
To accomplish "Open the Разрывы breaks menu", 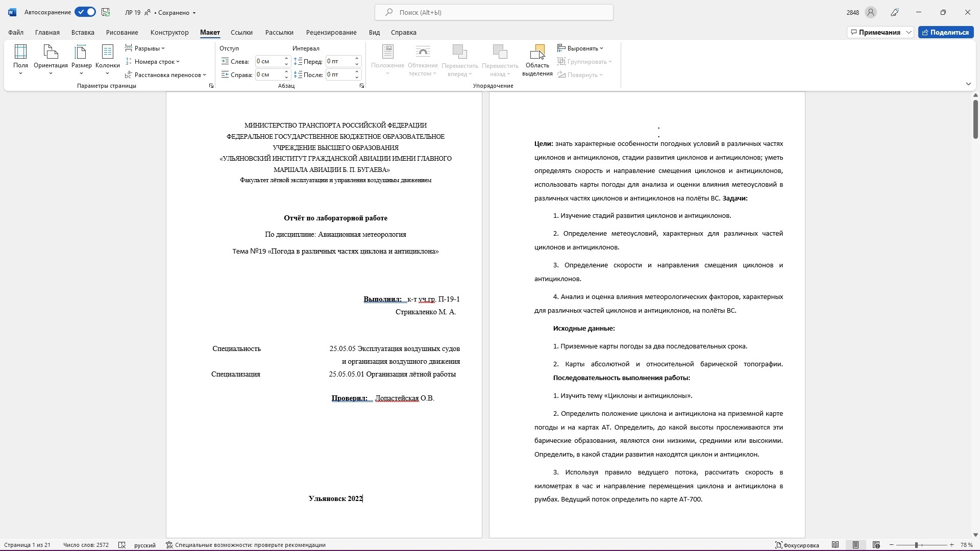I will [145, 48].
